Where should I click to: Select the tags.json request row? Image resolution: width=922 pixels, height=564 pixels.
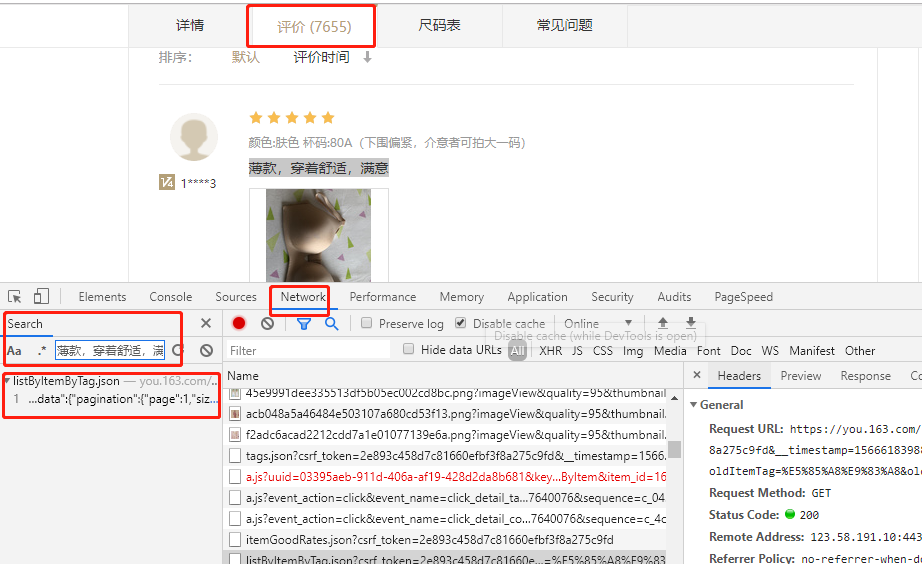coord(447,456)
